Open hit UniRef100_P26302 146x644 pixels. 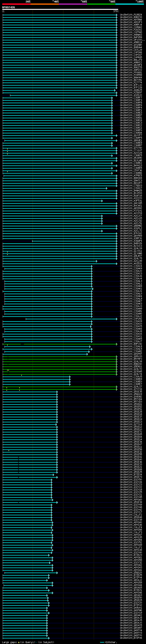(x=131, y=30)
